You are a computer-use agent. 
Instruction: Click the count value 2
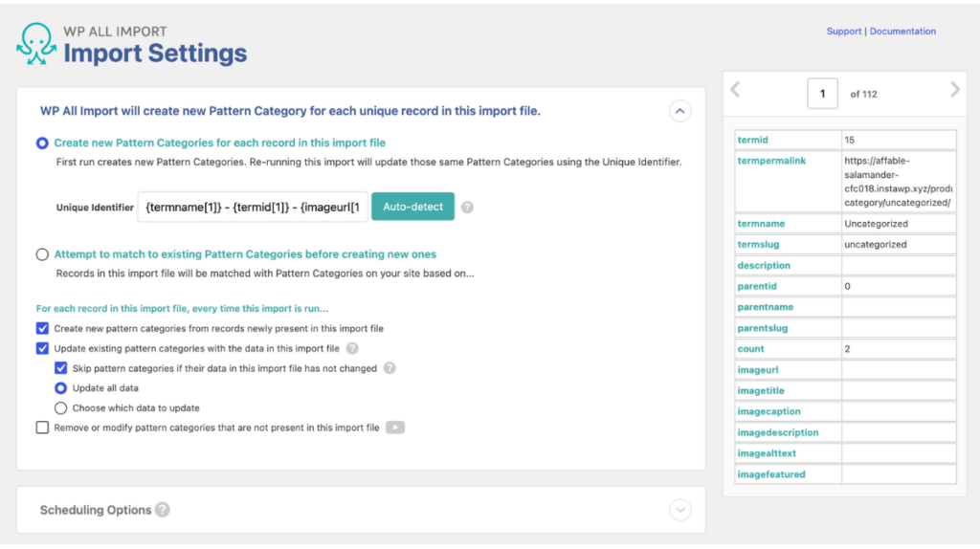coord(848,349)
